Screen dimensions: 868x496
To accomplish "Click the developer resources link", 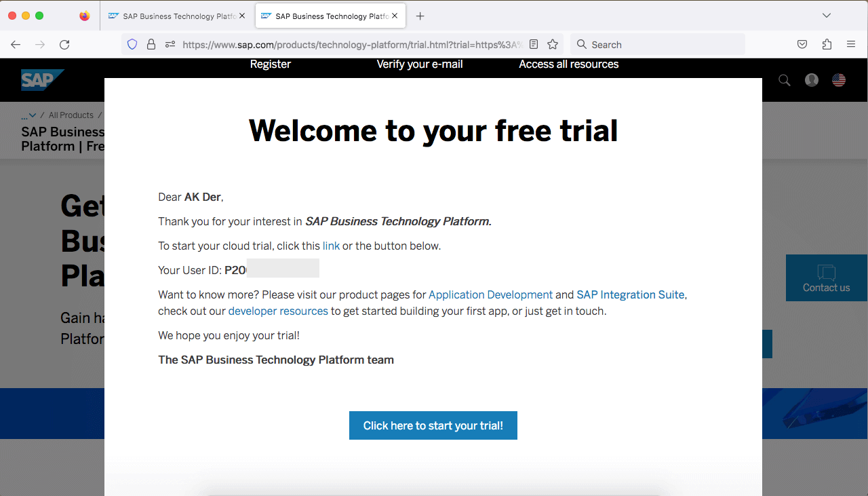I will tap(278, 311).
